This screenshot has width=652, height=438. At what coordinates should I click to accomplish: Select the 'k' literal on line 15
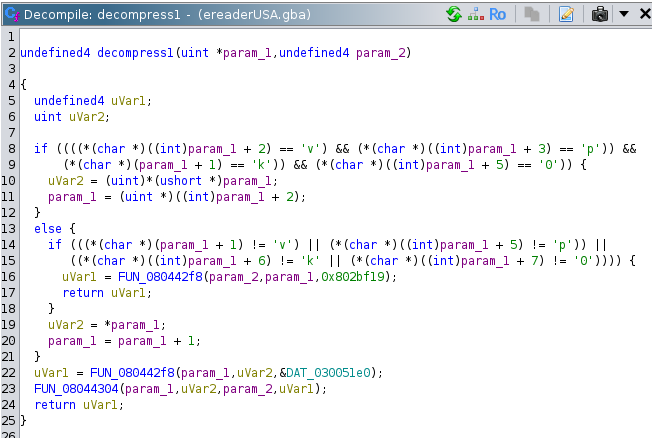point(309,261)
